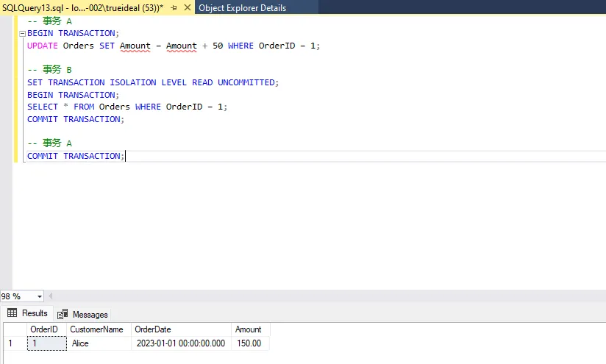Click the Messages tab icon
606x364 pixels.
tap(63, 314)
